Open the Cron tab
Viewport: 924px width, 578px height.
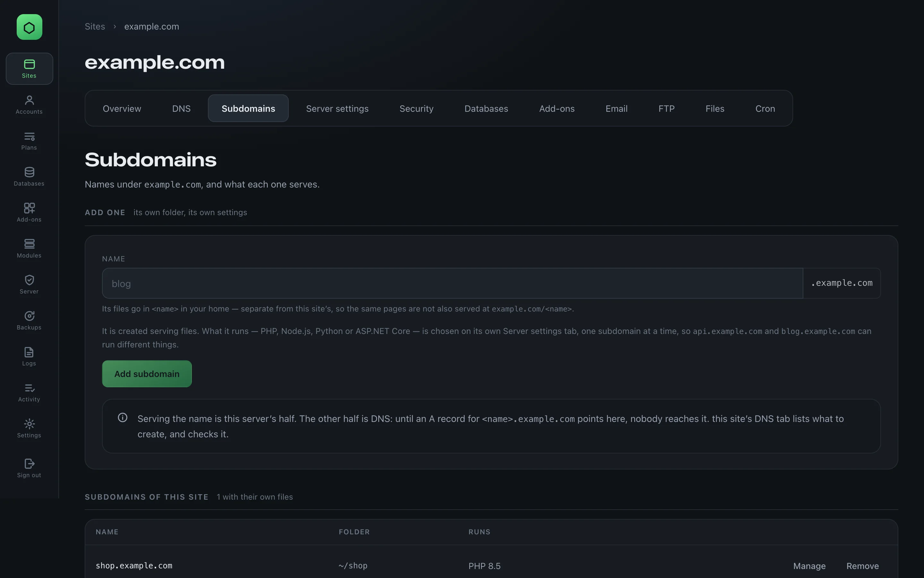pyautogui.click(x=765, y=109)
